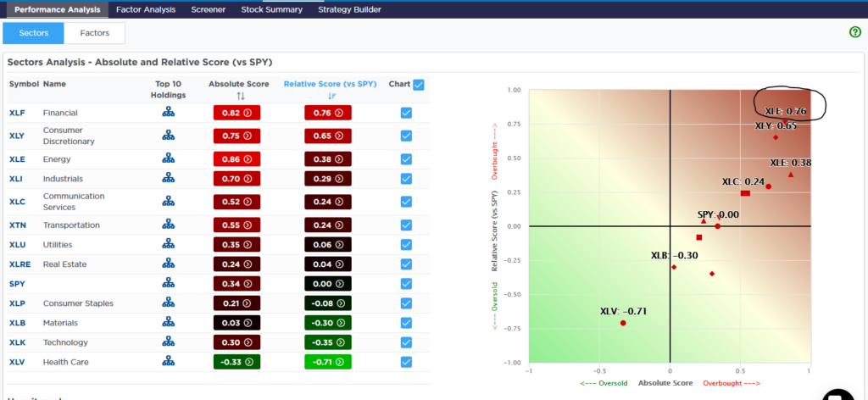Open the XLI symbol link
This screenshot has width=868, height=400.
coord(17,179)
